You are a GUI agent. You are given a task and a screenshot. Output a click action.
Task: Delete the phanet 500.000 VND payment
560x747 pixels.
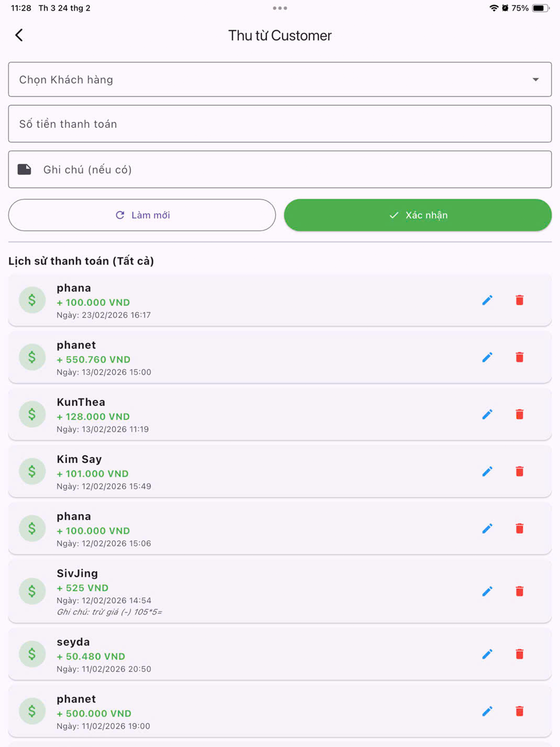coord(520,711)
